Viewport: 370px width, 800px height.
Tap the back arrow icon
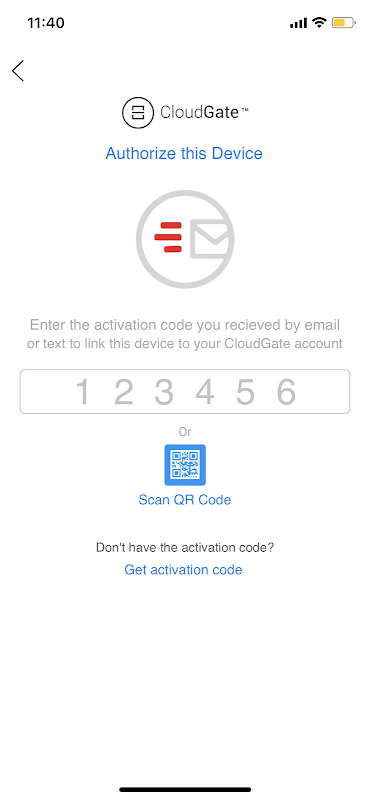(18, 71)
